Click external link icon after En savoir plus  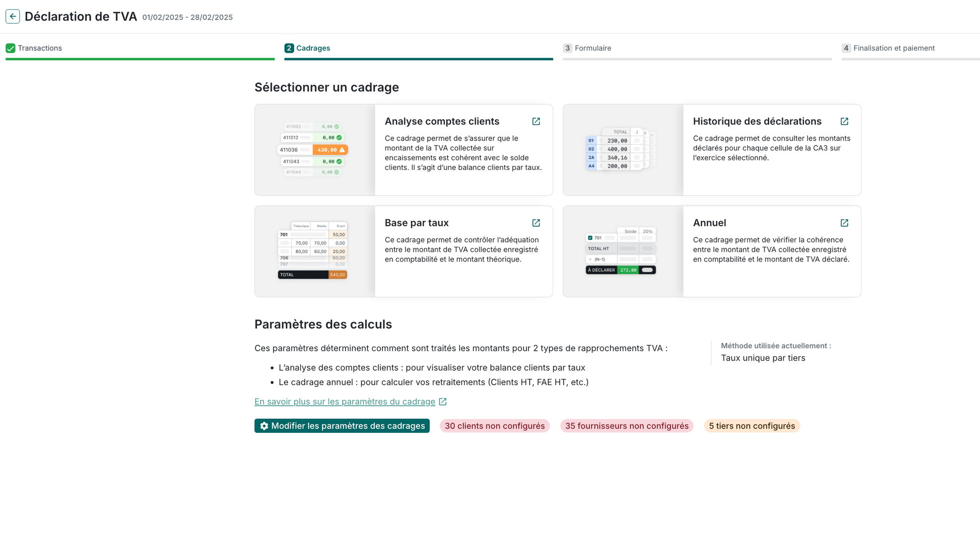442,402
